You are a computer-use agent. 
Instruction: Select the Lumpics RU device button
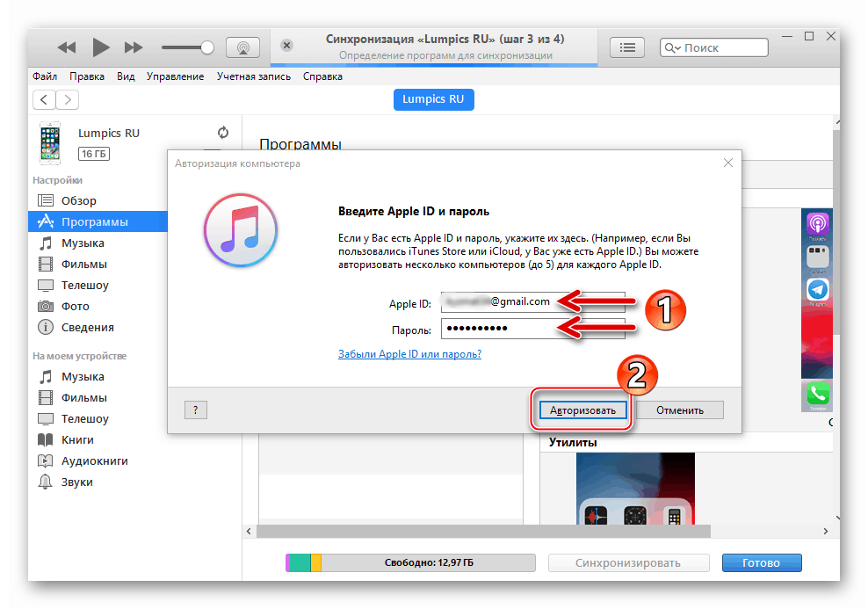pyautogui.click(x=433, y=99)
